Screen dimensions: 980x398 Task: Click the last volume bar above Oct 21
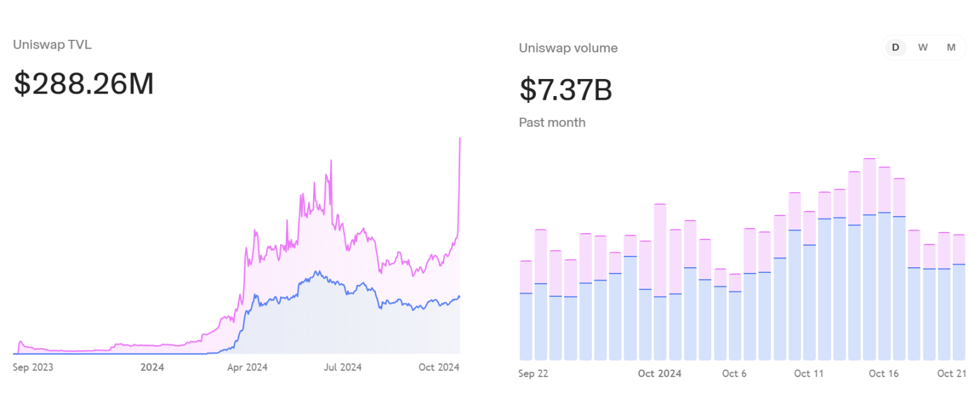959,297
